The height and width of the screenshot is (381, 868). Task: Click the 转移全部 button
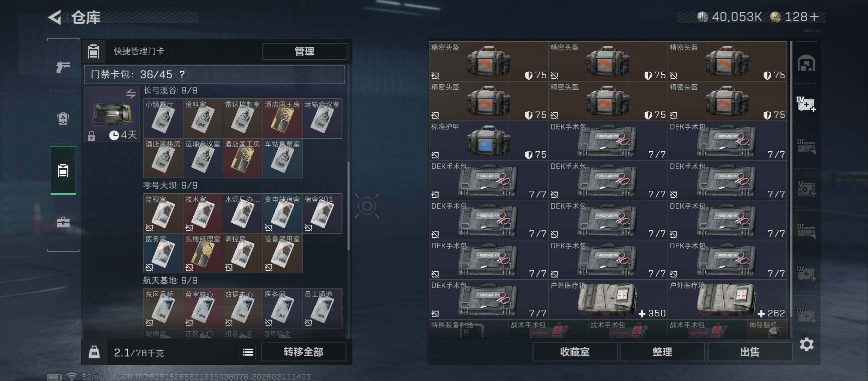303,352
